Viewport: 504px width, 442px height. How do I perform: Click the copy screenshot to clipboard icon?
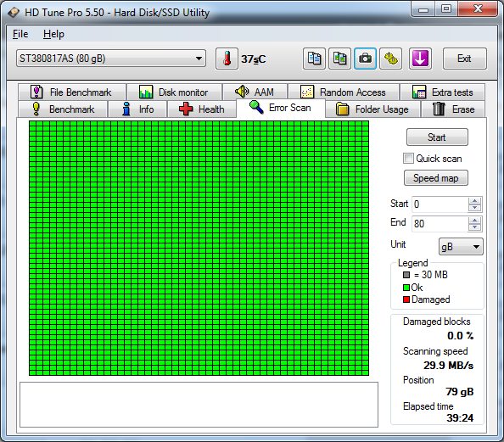pos(339,59)
